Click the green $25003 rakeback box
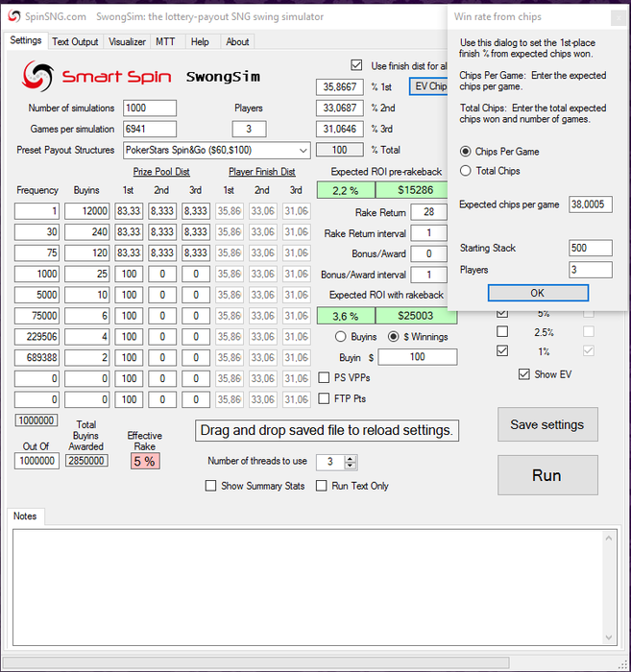The height and width of the screenshot is (672, 631). [x=416, y=316]
